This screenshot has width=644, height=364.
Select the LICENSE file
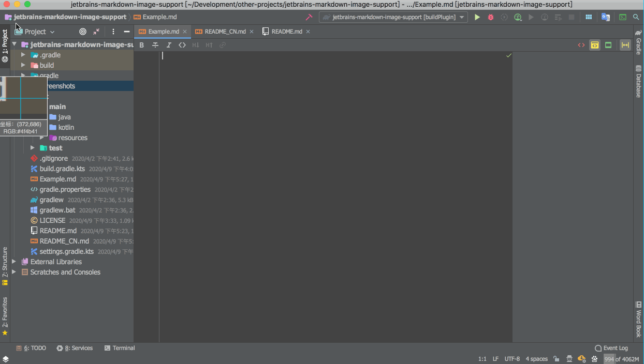pyautogui.click(x=53, y=220)
